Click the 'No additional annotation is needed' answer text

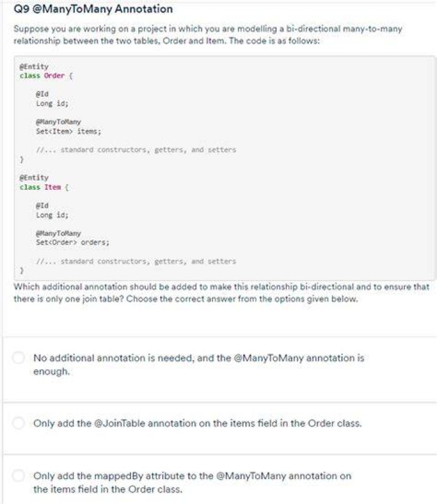pyautogui.click(x=198, y=365)
